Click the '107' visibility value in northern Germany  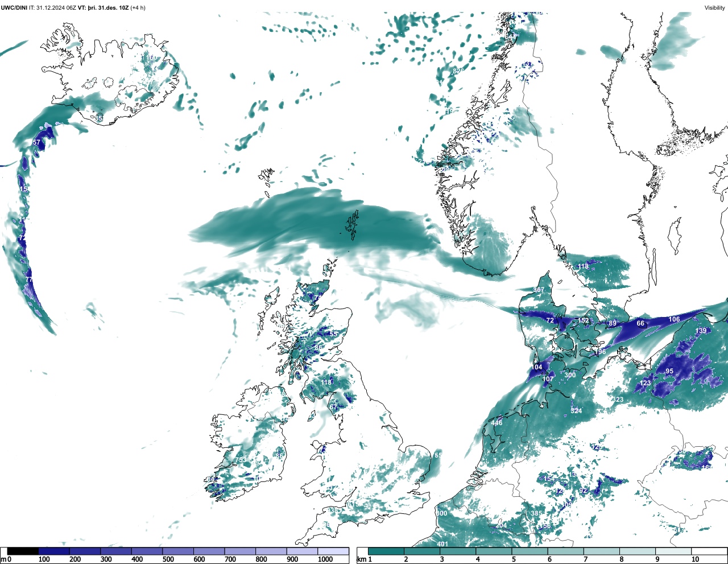(548, 379)
